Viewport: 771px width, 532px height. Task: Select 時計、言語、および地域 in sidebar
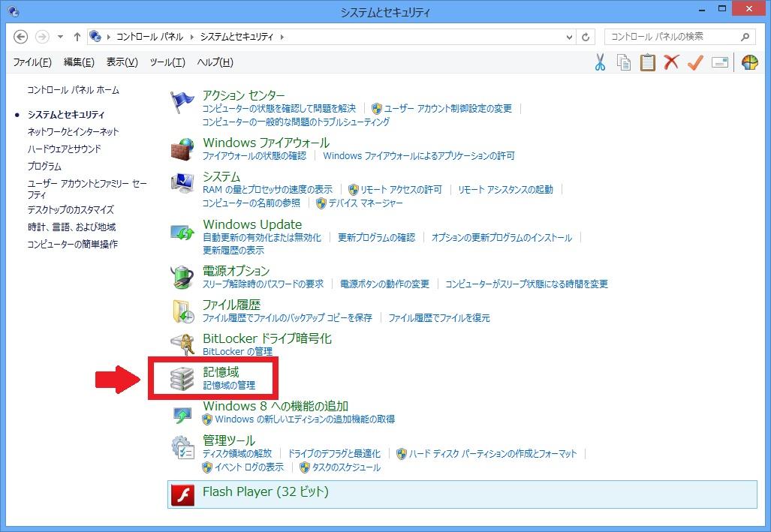[72, 227]
